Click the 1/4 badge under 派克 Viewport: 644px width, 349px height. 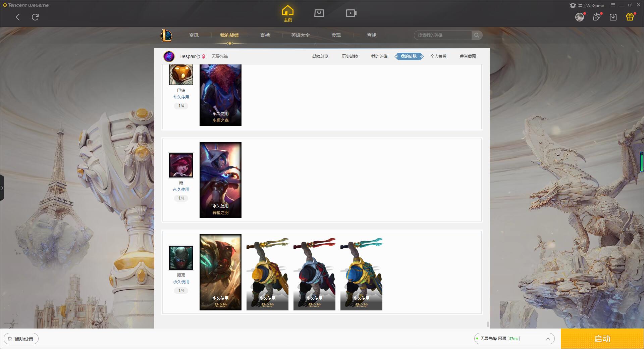click(x=181, y=290)
